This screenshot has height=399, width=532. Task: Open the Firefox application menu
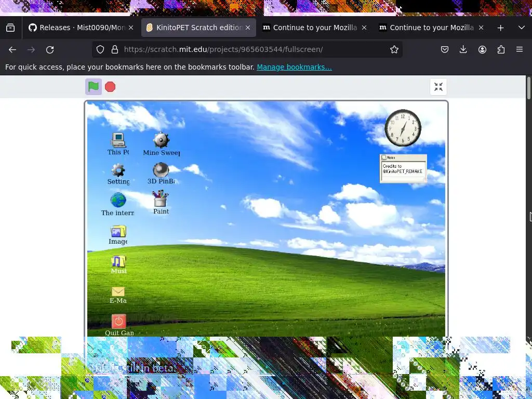520,49
